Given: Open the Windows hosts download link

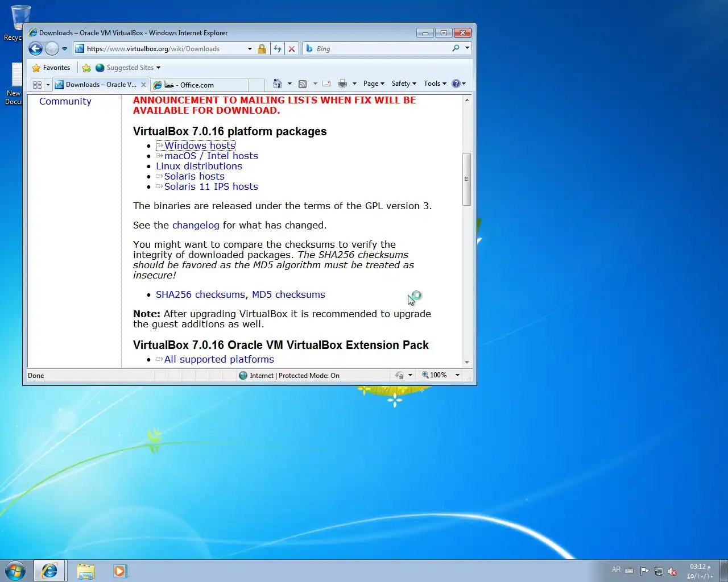Looking at the screenshot, I should [x=200, y=145].
